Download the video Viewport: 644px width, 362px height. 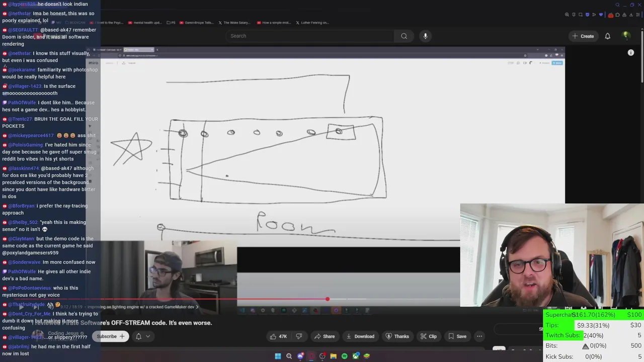[x=360, y=336]
